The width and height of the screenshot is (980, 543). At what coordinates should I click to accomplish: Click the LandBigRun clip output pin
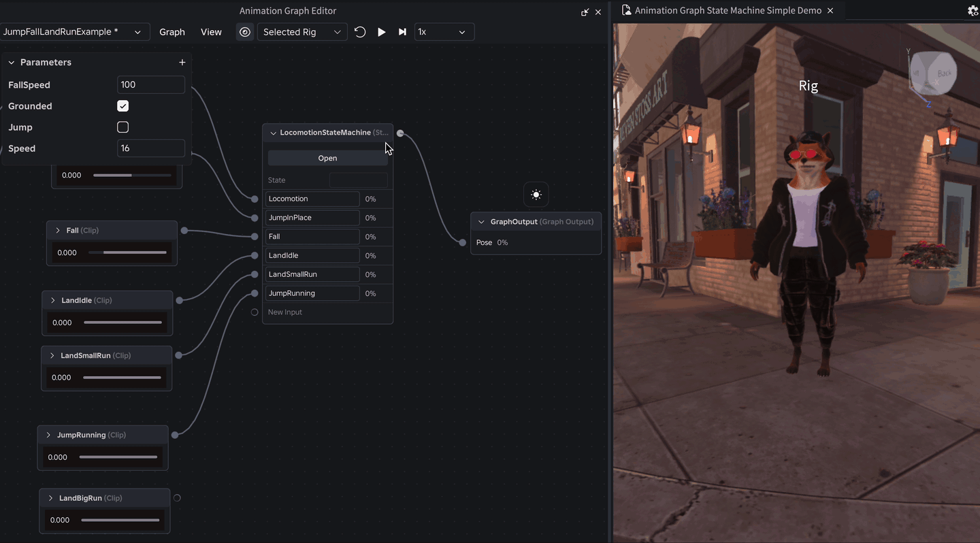click(177, 498)
